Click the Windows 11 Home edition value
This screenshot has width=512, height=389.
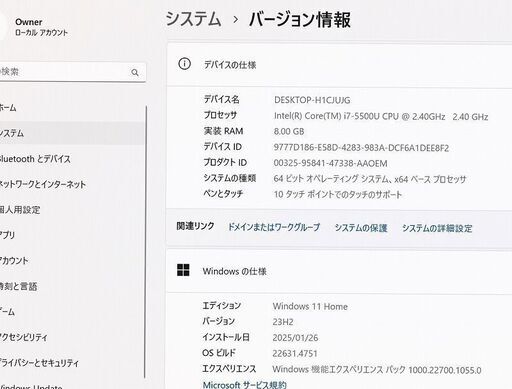point(310,306)
